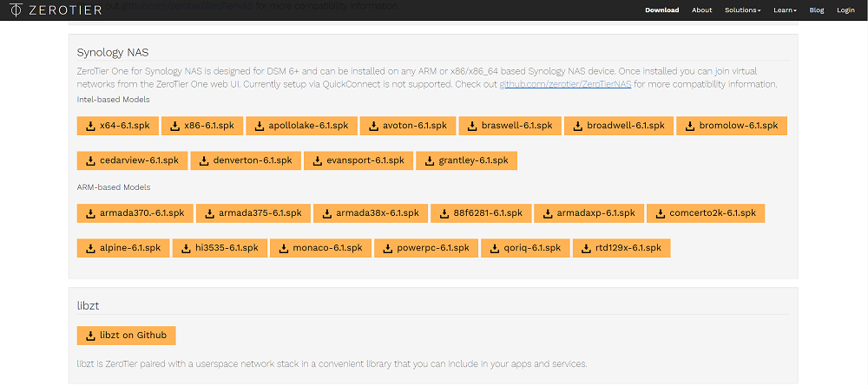Screen dimensions: 868x385
Task: Click download icon on armada370-6.1.spk button
Action: 89,213
